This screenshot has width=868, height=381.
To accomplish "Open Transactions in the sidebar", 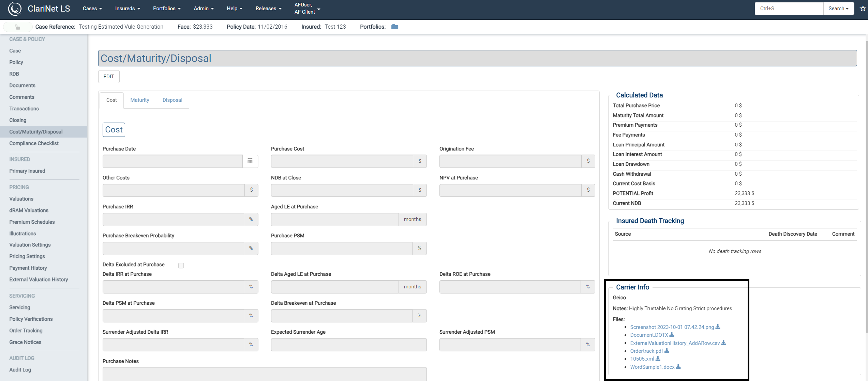I will click(x=24, y=109).
